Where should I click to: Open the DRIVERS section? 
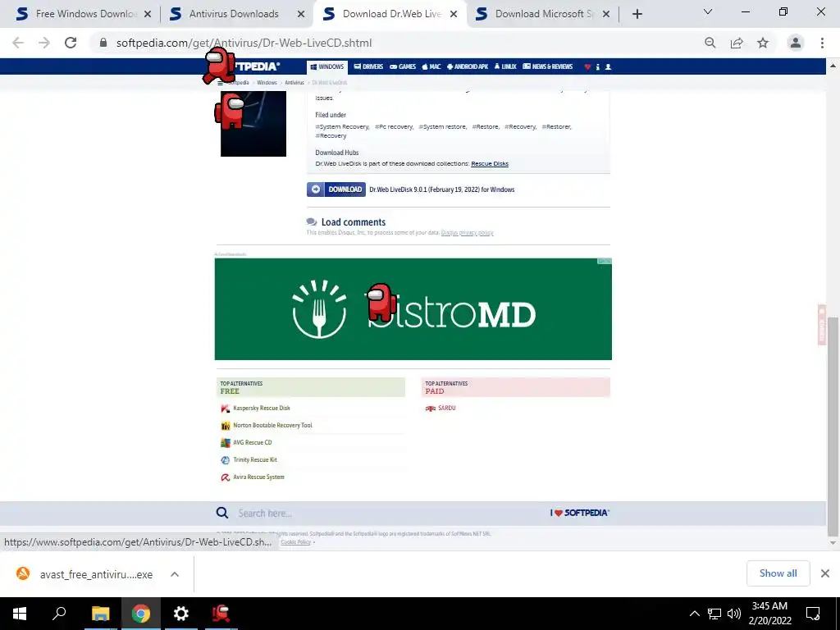pyautogui.click(x=368, y=67)
